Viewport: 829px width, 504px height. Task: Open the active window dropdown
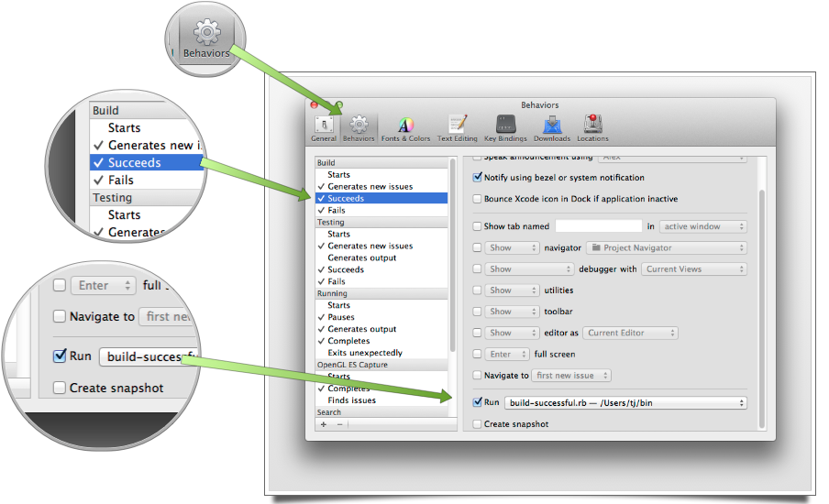(703, 226)
